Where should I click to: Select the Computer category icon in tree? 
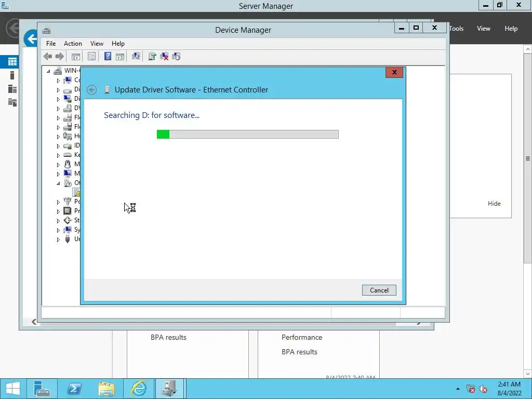pyautogui.click(x=68, y=80)
